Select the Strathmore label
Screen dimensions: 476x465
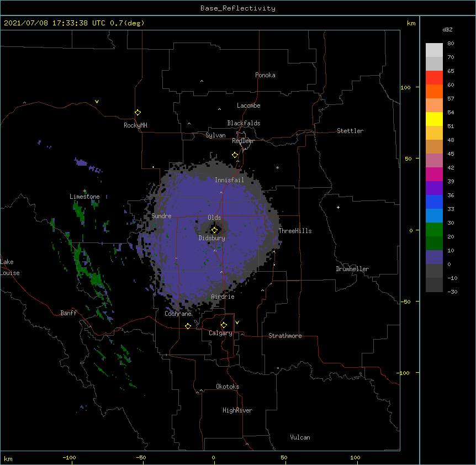click(285, 336)
